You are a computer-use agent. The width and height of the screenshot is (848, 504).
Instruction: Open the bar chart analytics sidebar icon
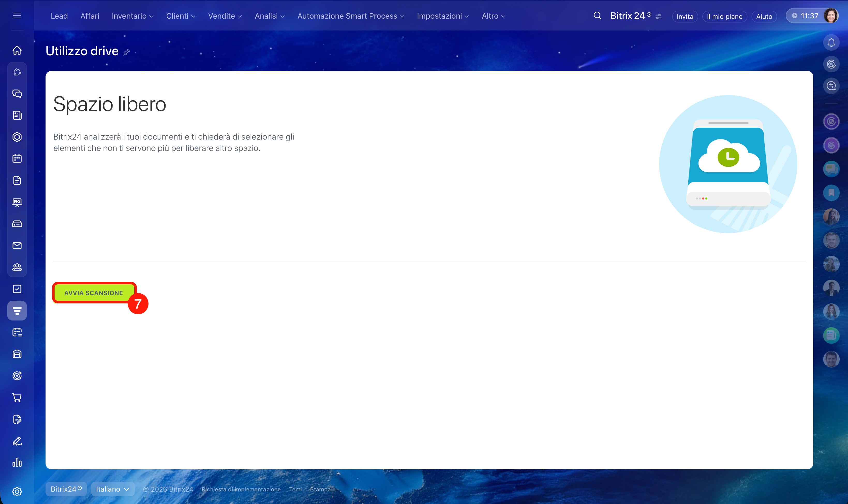(17, 463)
